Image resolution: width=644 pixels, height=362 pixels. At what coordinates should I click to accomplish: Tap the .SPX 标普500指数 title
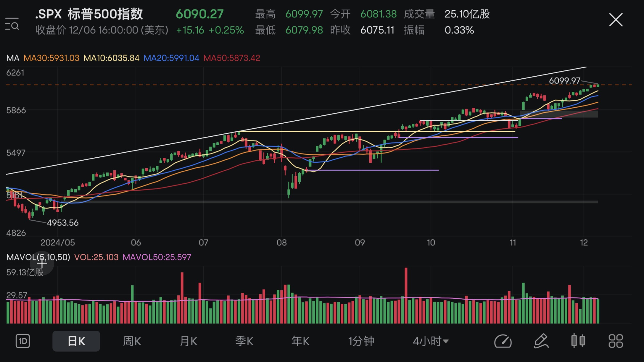click(89, 14)
